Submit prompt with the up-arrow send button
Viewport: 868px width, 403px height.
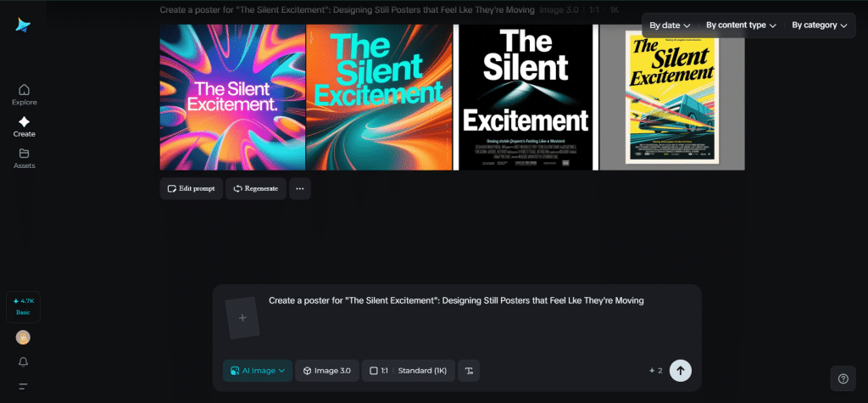pyautogui.click(x=680, y=371)
